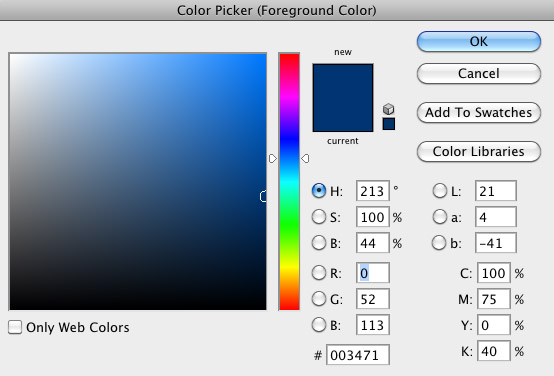Click the K black percentage input field
554x376 pixels.
click(494, 351)
